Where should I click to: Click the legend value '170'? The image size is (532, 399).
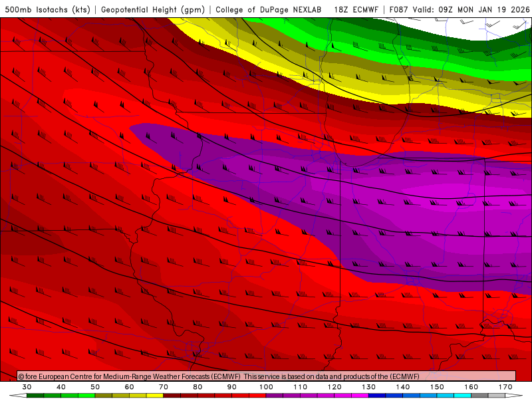point(505,387)
